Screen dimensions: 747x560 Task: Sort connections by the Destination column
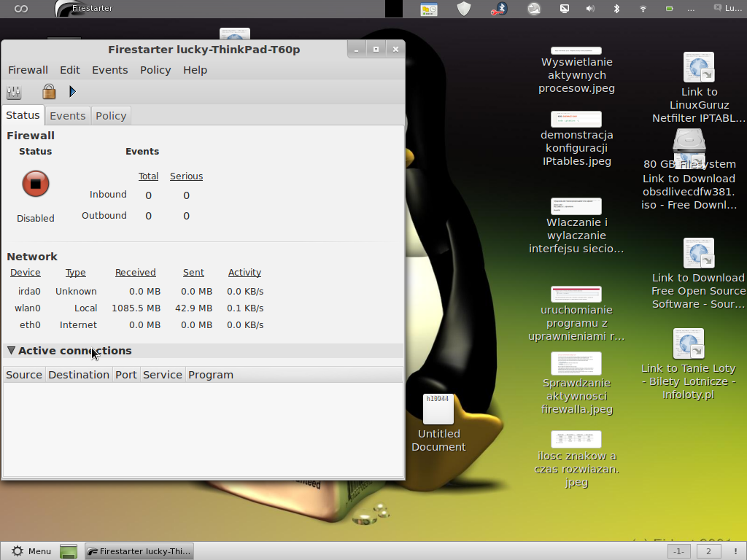pyautogui.click(x=79, y=375)
